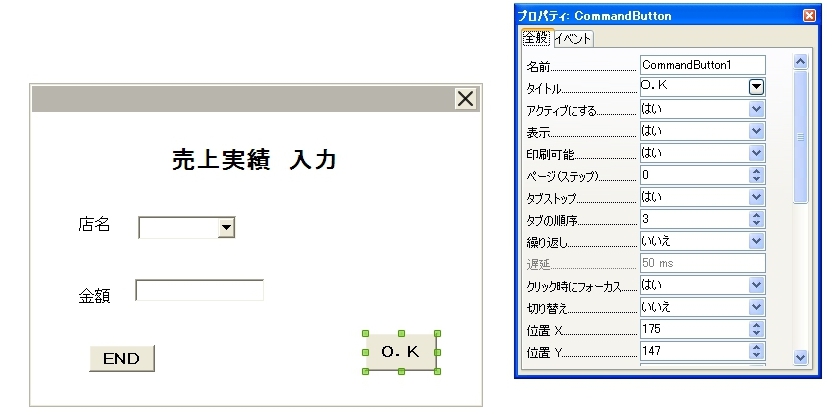Close the 売上実績 入力 dialog
839x415 pixels.
pos(466,98)
